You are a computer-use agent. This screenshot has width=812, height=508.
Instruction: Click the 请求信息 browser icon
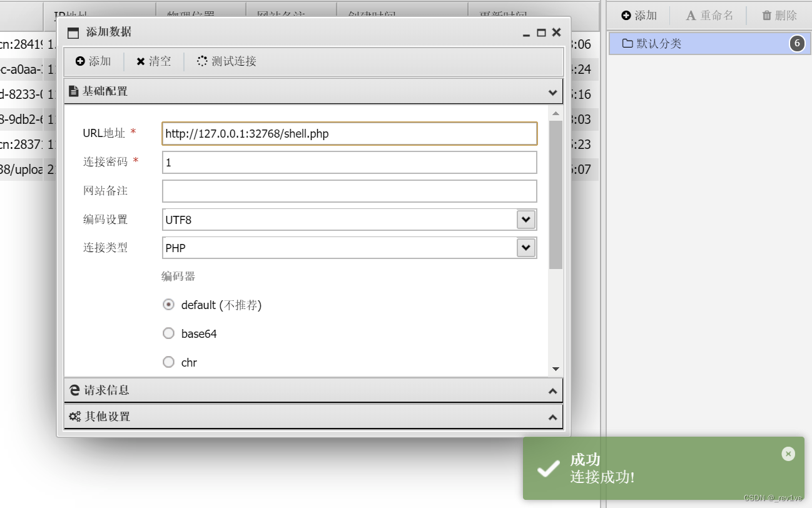(74, 390)
